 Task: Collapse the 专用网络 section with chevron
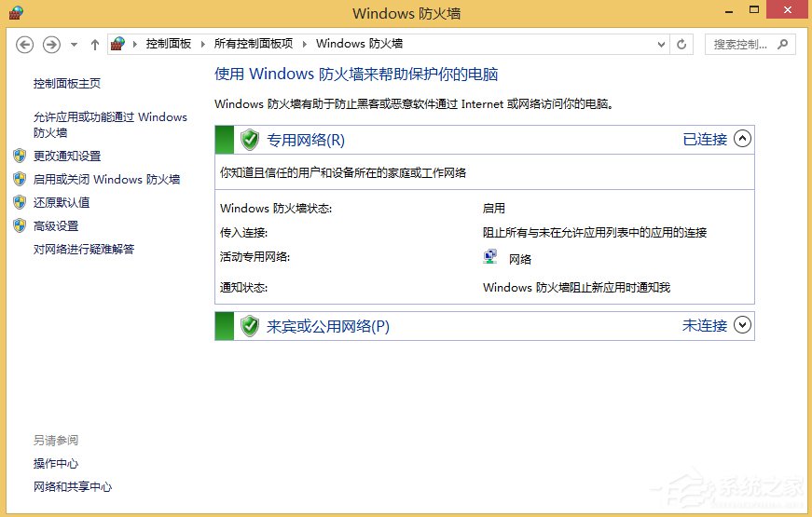click(x=743, y=139)
